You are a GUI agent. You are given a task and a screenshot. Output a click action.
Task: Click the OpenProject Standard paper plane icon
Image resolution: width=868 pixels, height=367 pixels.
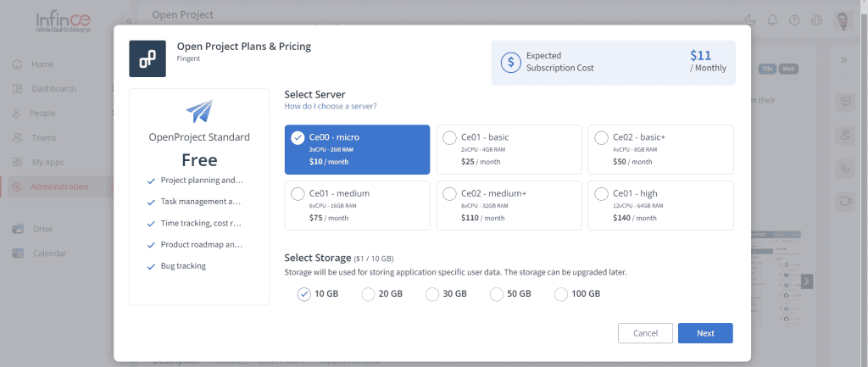(199, 111)
